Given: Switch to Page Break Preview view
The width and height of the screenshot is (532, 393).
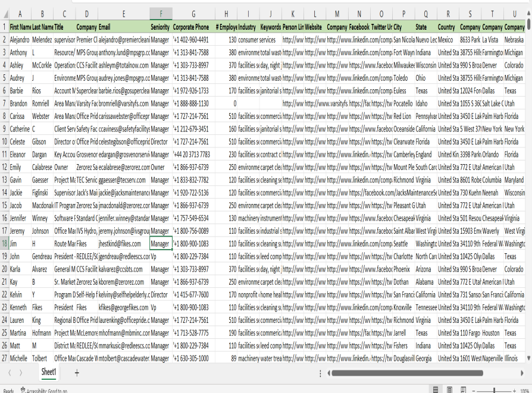Looking at the screenshot, I should [x=464, y=389].
